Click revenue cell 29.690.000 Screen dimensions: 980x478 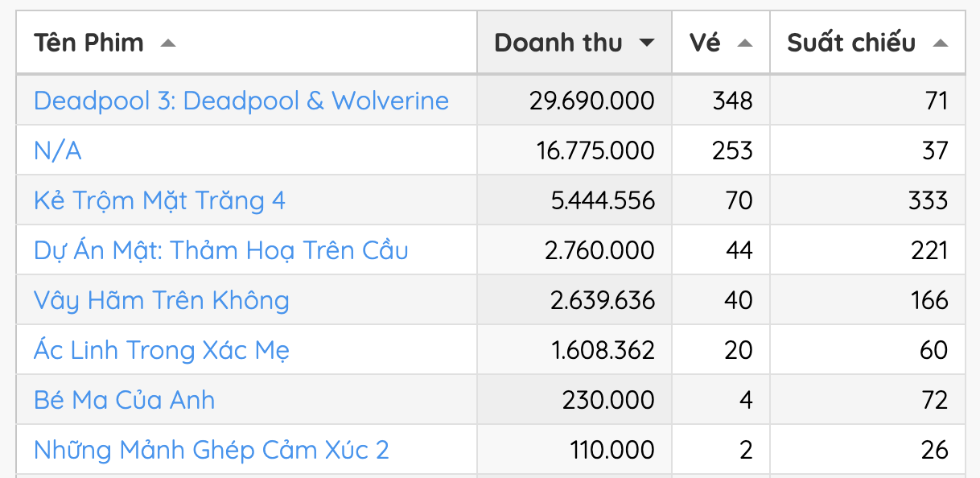tap(591, 101)
